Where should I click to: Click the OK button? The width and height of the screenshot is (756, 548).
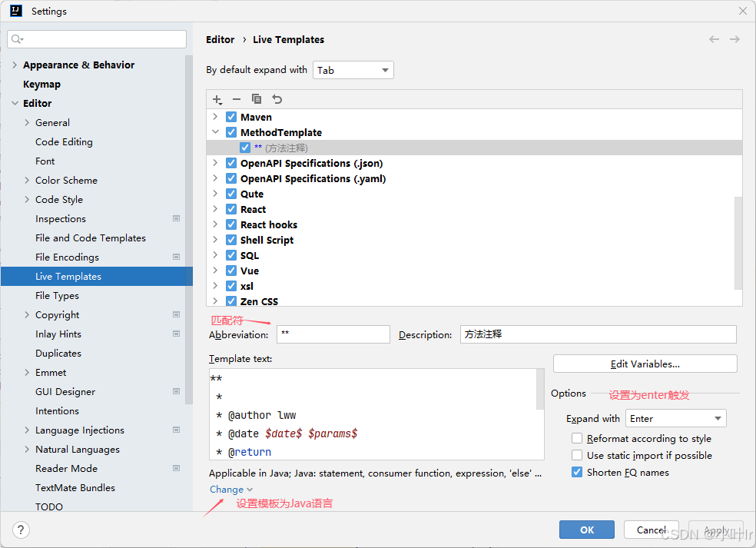587,530
